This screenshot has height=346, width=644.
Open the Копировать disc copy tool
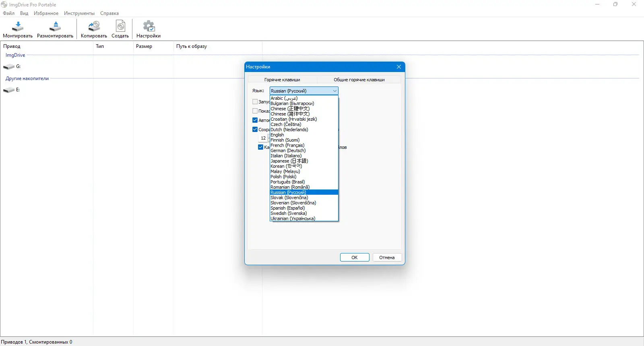pos(94,29)
